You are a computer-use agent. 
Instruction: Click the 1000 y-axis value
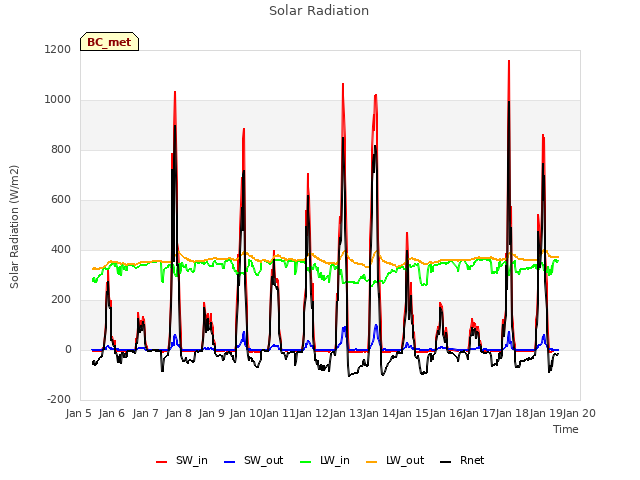click(x=58, y=100)
